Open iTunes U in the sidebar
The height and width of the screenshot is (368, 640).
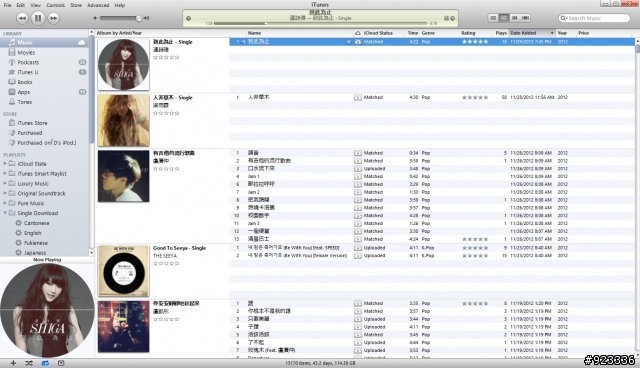tap(44, 72)
